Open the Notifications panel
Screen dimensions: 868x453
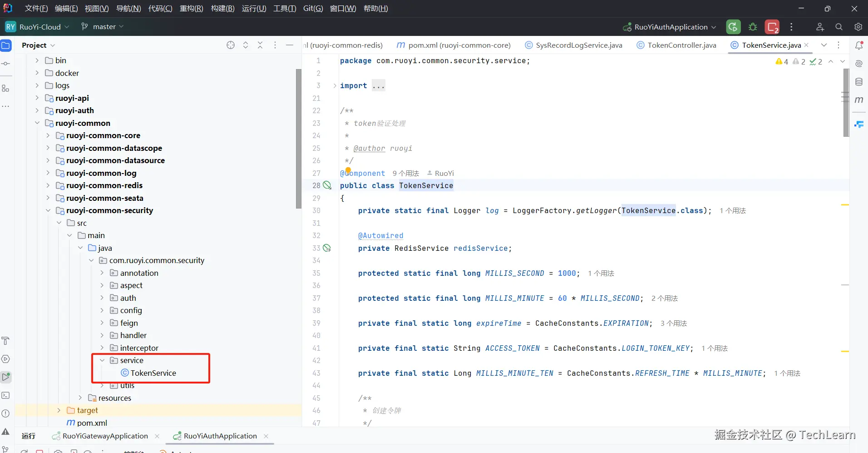859,45
